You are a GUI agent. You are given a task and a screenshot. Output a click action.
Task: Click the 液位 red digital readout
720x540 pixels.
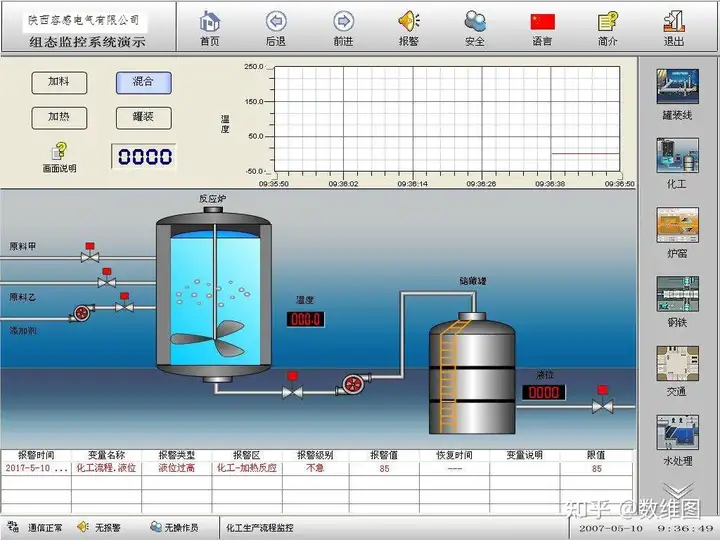click(x=544, y=392)
